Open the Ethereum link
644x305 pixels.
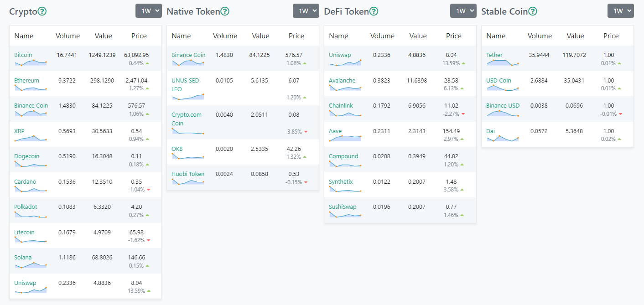point(26,80)
